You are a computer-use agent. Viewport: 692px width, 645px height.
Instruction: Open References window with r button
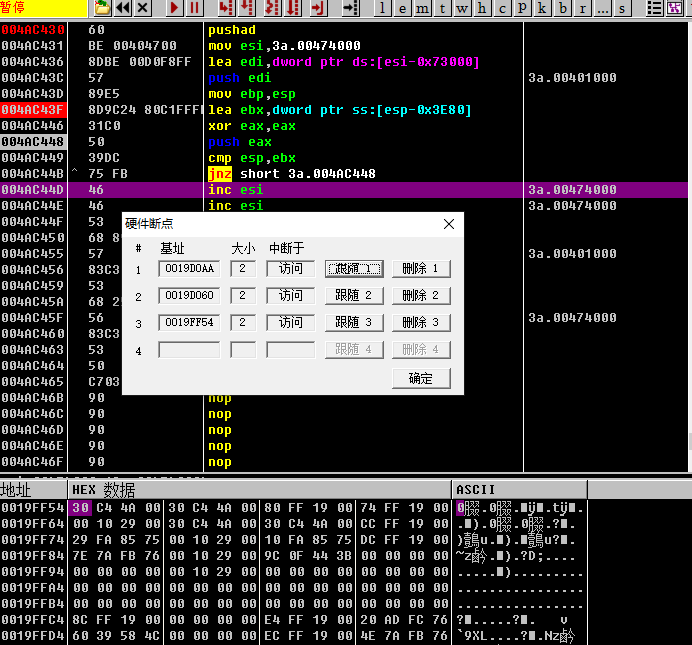[x=583, y=8]
